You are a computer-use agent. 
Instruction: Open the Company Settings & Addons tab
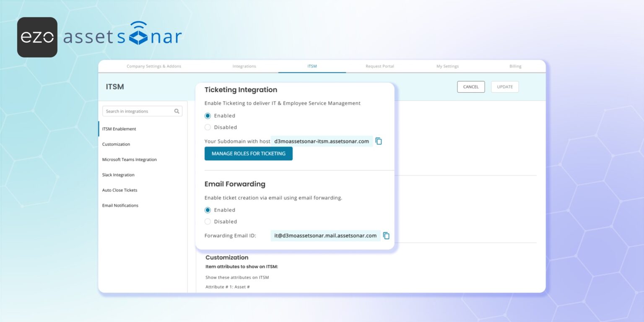tap(154, 66)
